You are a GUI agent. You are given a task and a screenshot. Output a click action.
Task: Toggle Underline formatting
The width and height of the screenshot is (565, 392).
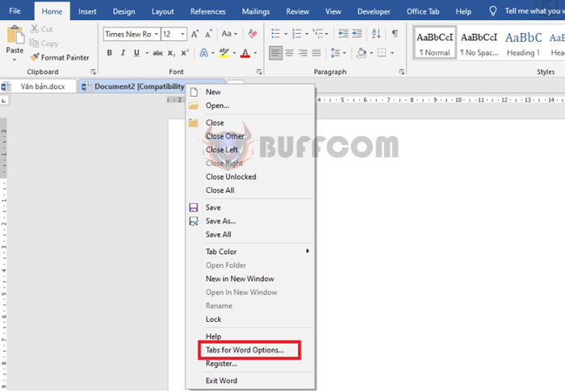136,53
